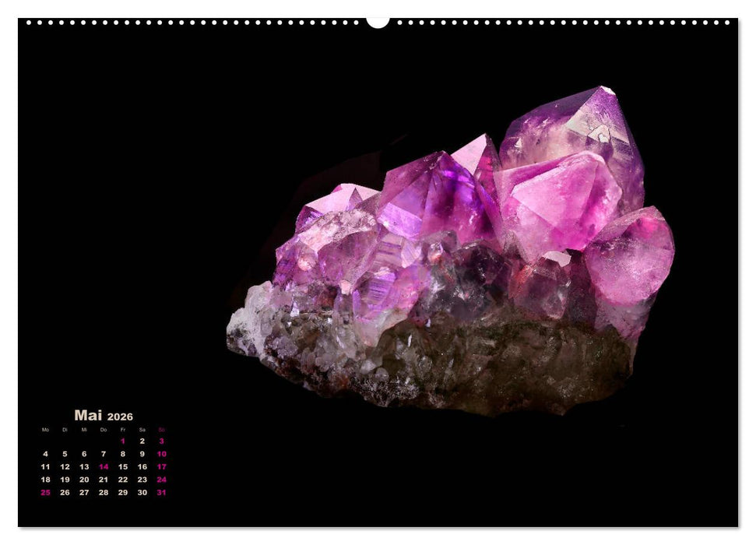This screenshot has width=756, height=545.
Task: Open the Mai month label
Action: coord(89,416)
